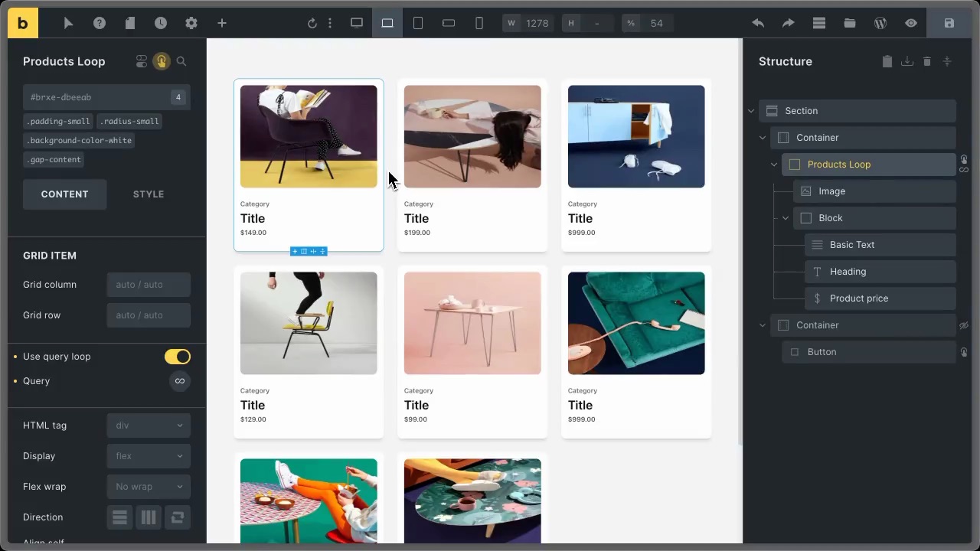Switch to the CONTENT tab
Viewport: 980px width, 551px height.
point(64,194)
